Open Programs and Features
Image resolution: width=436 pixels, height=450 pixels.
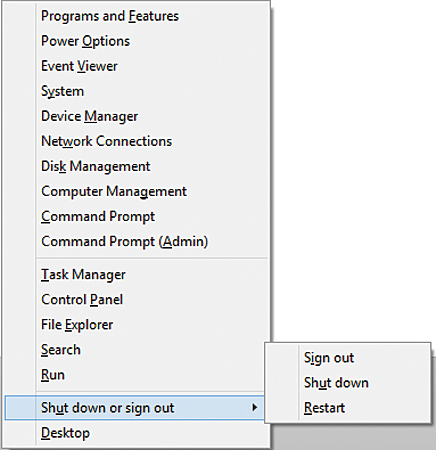pos(110,16)
